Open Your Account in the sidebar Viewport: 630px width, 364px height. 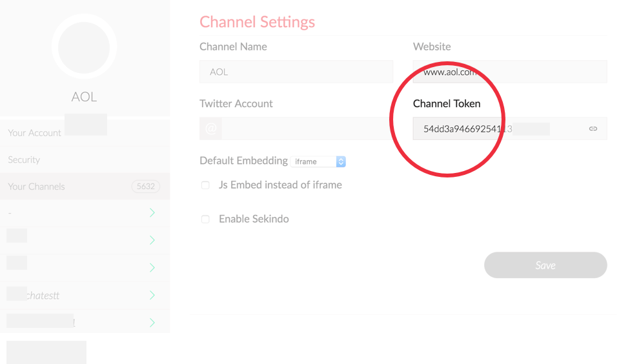tap(35, 133)
